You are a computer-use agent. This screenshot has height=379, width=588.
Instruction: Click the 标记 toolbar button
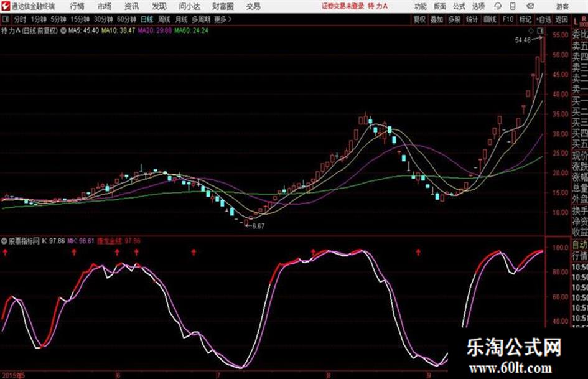(525, 19)
